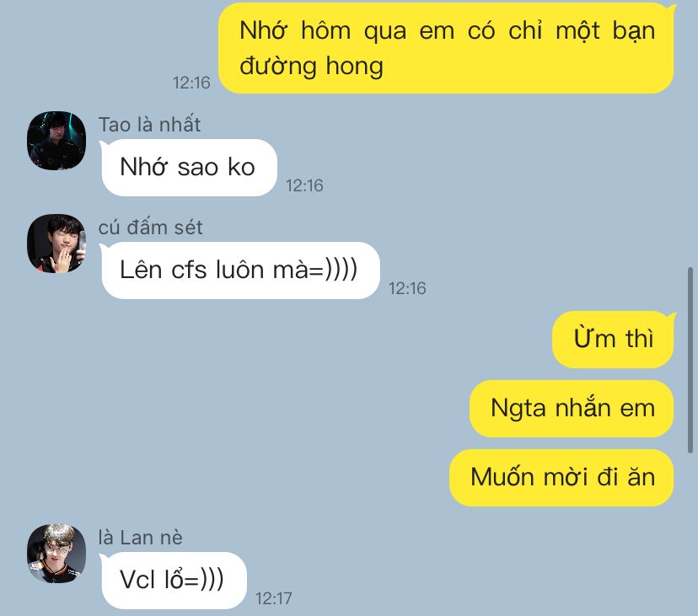Screen dimensions: 698x616
Task: Click the Muốn mời đi ăn bubble
Action: click(561, 478)
